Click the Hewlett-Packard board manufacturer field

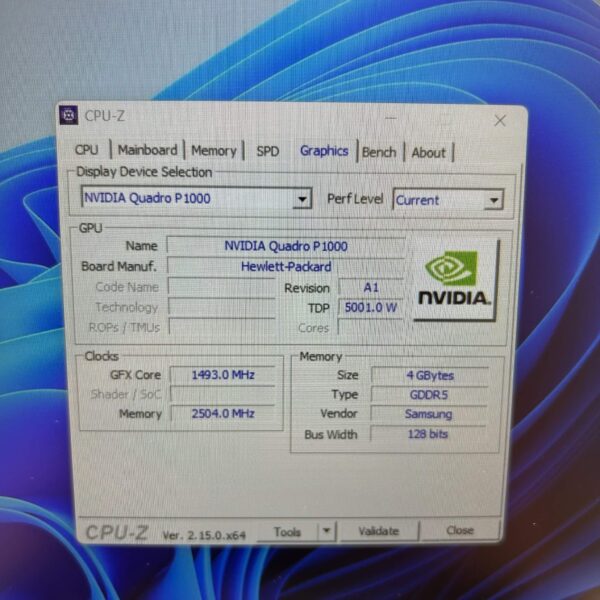[x=286, y=266]
